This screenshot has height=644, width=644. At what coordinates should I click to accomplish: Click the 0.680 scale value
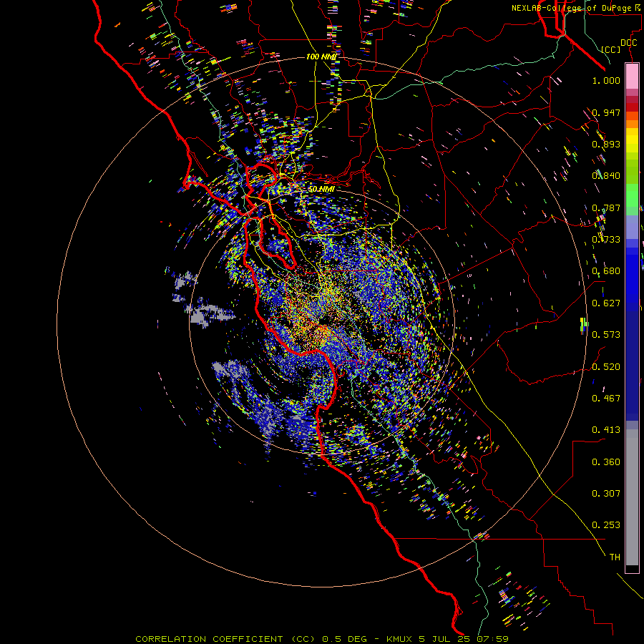(x=606, y=271)
